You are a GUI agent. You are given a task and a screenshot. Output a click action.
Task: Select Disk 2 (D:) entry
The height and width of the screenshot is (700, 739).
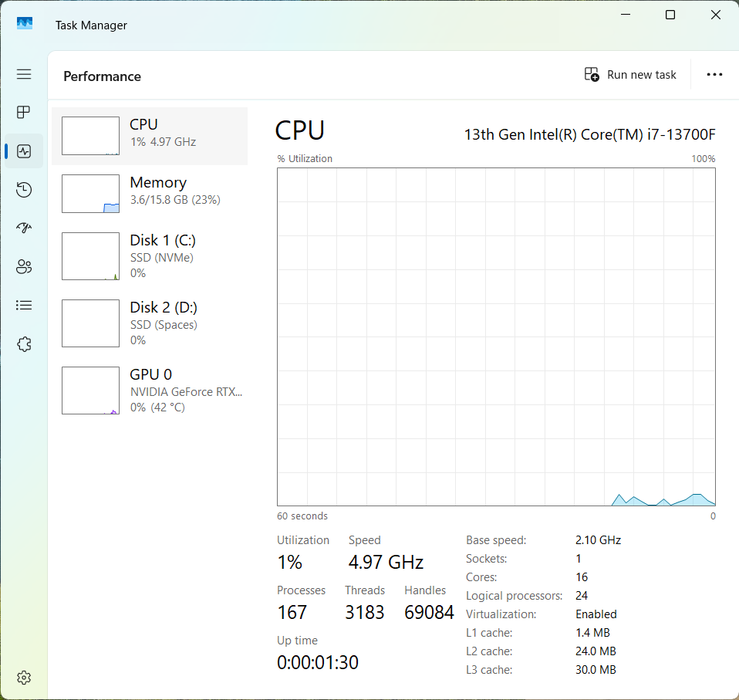tap(150, 323)
